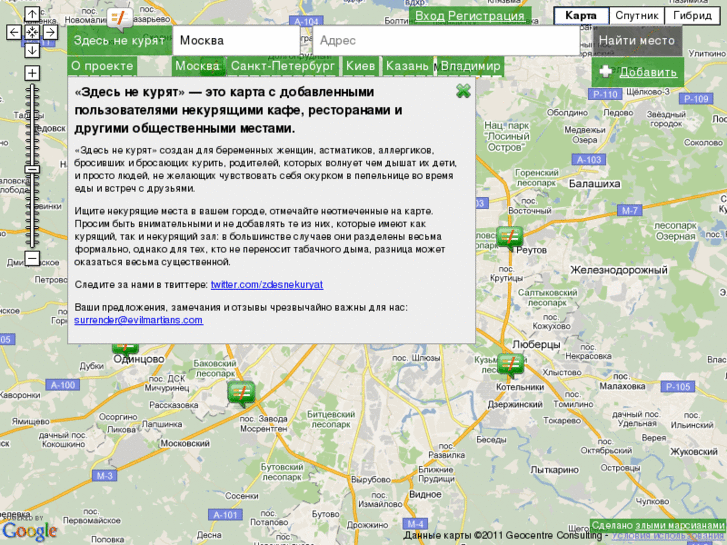This screenshot has height=545, width=727.
Task: Click the Люберцы label on the map
Action: [536, 345]
